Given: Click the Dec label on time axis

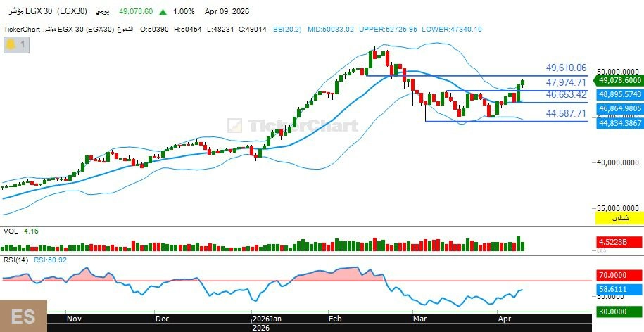Looking at the screenshot, I should tap(162, 319).
